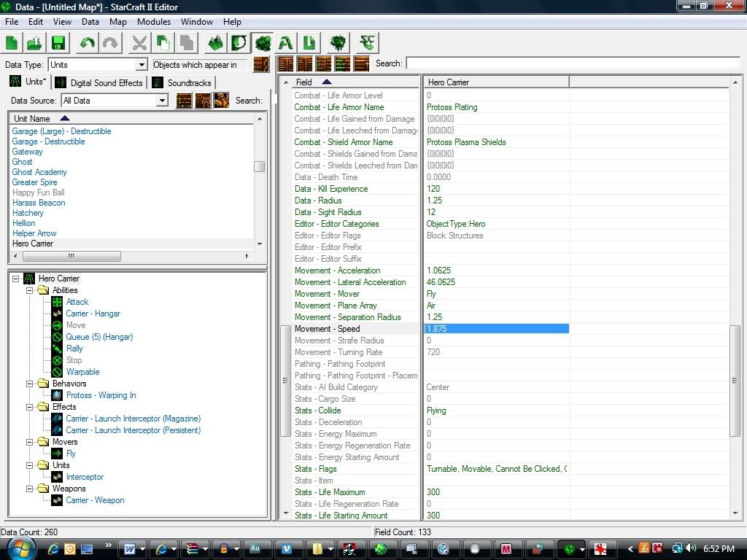The image size is (747, 560).
Task: Undo the last action with the green arrow
Action: tap(88, 43)
